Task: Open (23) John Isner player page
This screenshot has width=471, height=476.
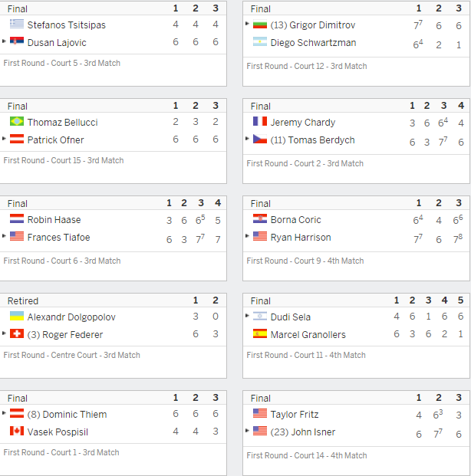Action: (303, 432)
